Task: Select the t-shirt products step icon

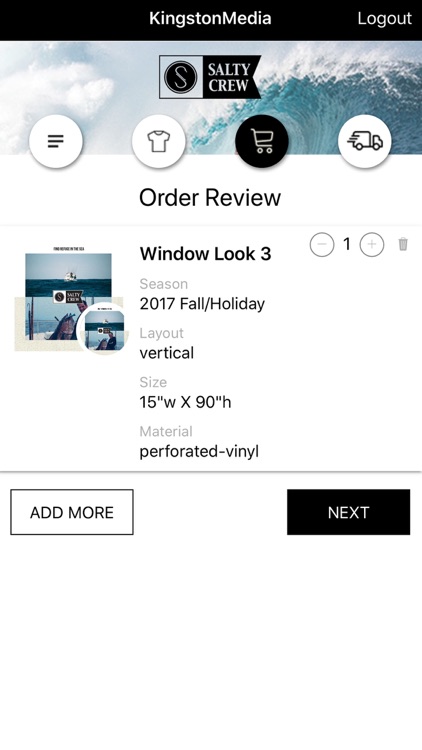Action: click(159, 142)
